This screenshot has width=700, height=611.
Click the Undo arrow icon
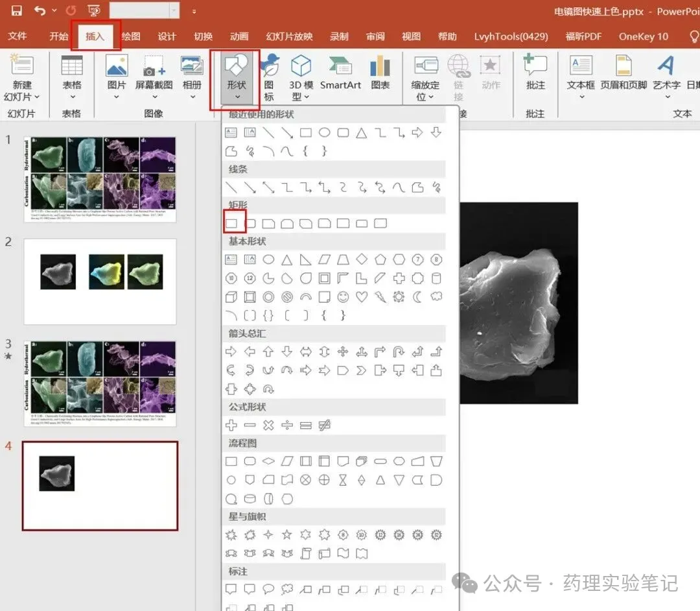tap(40, 10)
